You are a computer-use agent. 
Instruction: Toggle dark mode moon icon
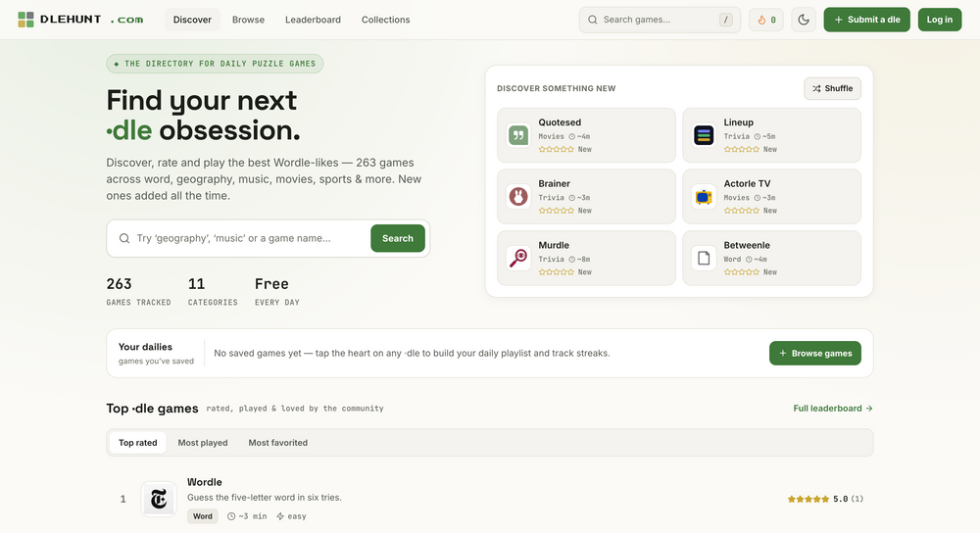click(x=804, y=20)
